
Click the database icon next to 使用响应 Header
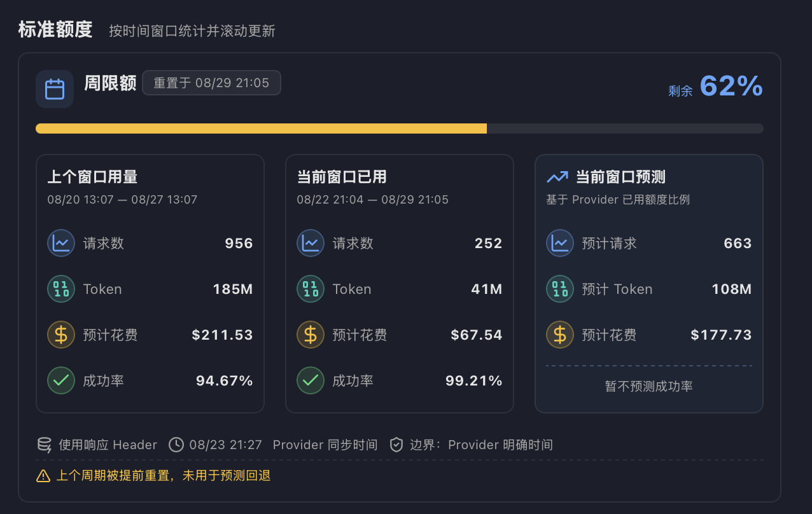[45, 445]
